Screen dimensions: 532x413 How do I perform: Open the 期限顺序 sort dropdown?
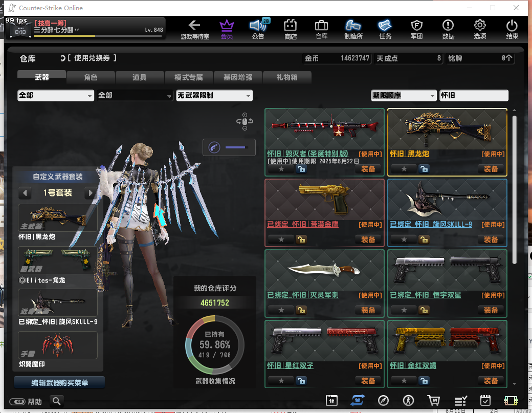pyautogui.click(x=404, y=95)
